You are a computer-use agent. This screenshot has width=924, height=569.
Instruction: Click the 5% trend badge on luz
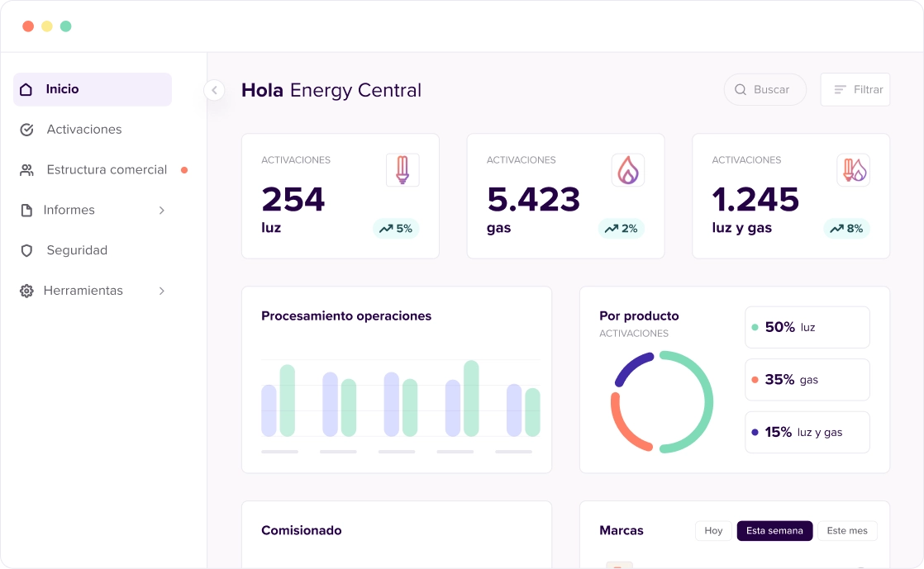tap(396, 229)
